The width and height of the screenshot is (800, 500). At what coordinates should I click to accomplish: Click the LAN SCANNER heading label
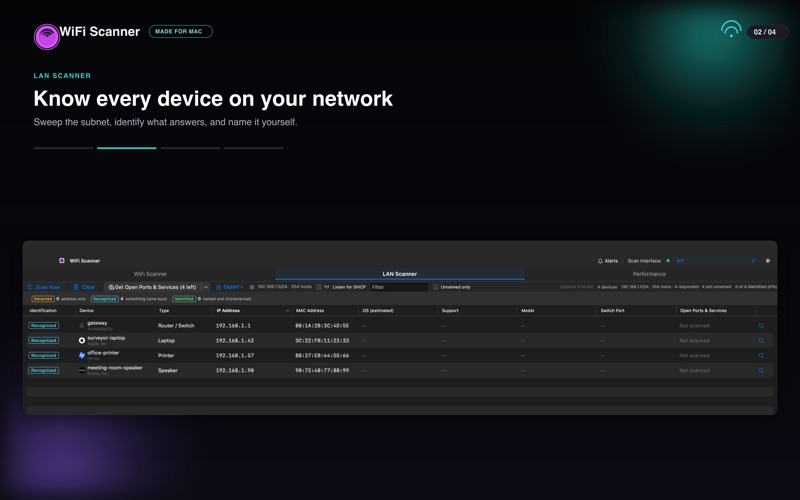tap(62, 76)
